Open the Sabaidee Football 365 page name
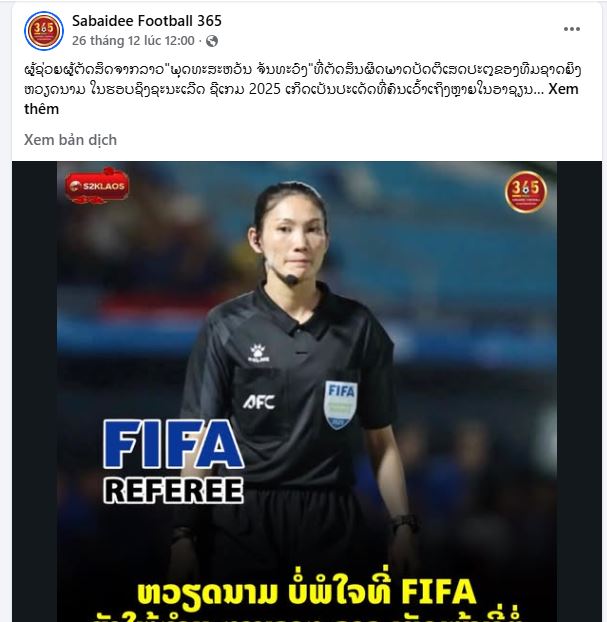607x622 pixels. click(x=147, y=21)
